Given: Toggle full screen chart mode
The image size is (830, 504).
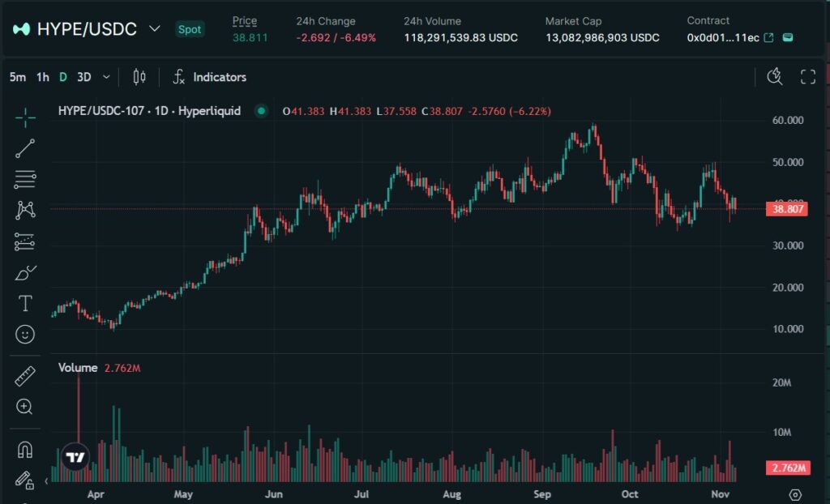Looking at the screenshot, I should pos(807,76).
